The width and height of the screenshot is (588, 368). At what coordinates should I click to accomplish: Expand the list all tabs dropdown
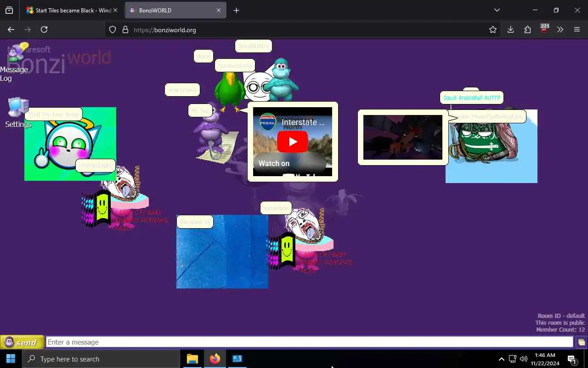tap(497, 10)
